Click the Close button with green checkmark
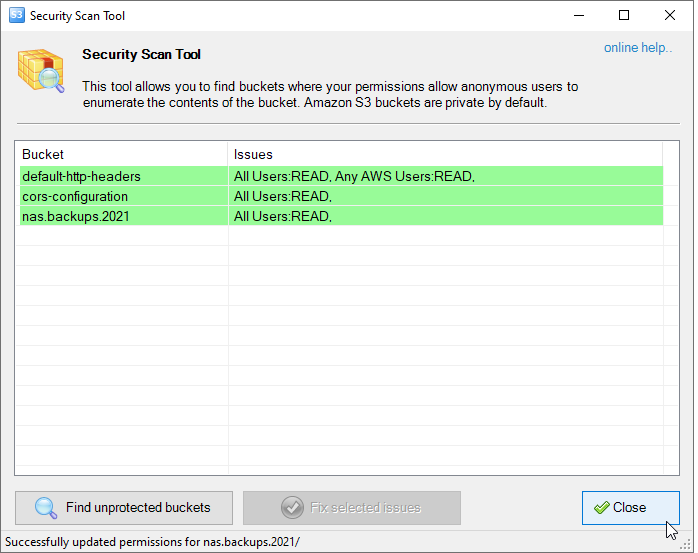 tap(630, 508)
